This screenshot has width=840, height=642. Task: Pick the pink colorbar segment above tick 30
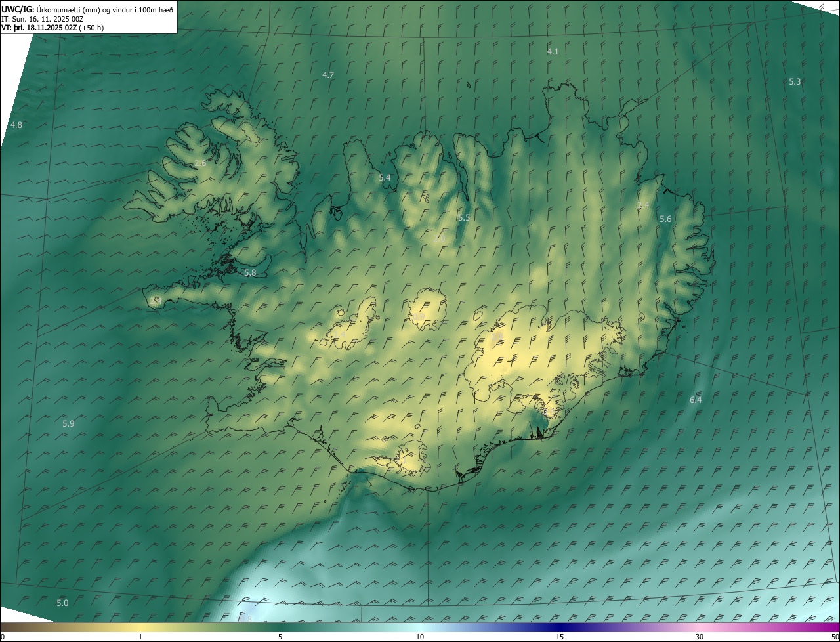[700, 627]
